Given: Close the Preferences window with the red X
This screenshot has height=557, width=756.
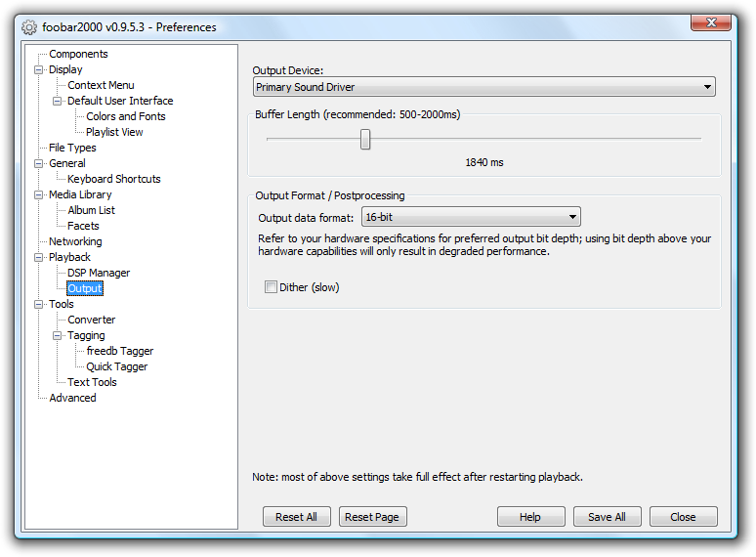Looking at the screenshot, I should pyautogui.click(x=712, y=22).
